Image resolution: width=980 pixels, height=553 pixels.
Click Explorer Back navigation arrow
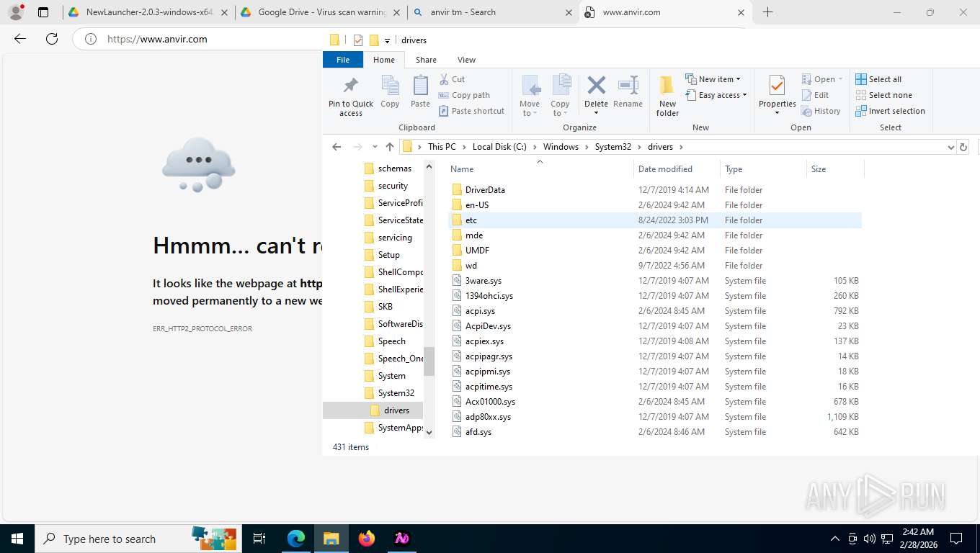337,147
